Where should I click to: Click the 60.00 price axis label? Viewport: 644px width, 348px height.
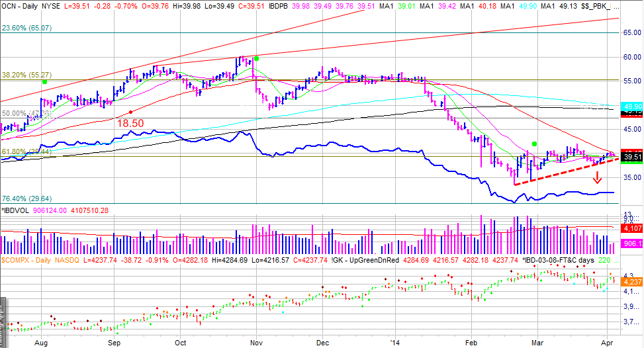(633, 57)
